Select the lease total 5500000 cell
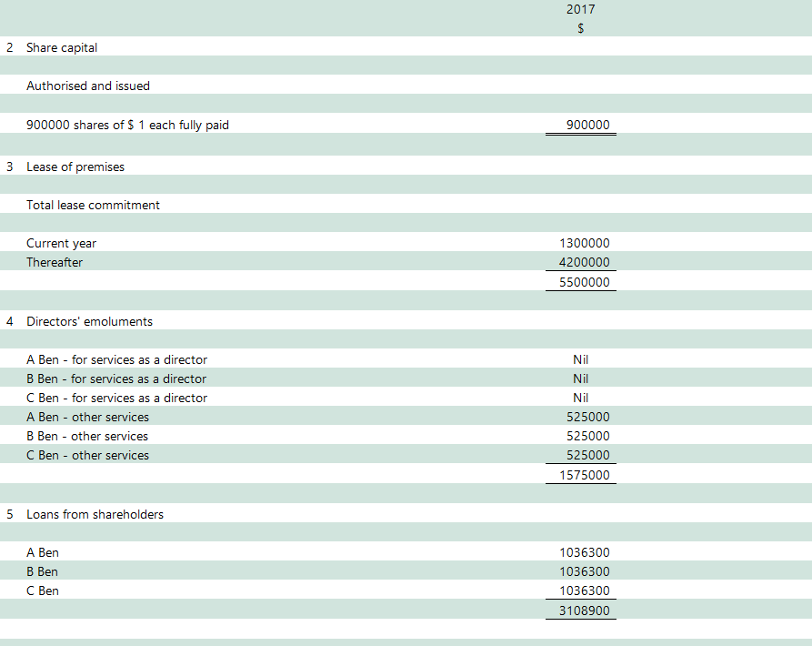This screenshot has width=812, height=646. 584,282
